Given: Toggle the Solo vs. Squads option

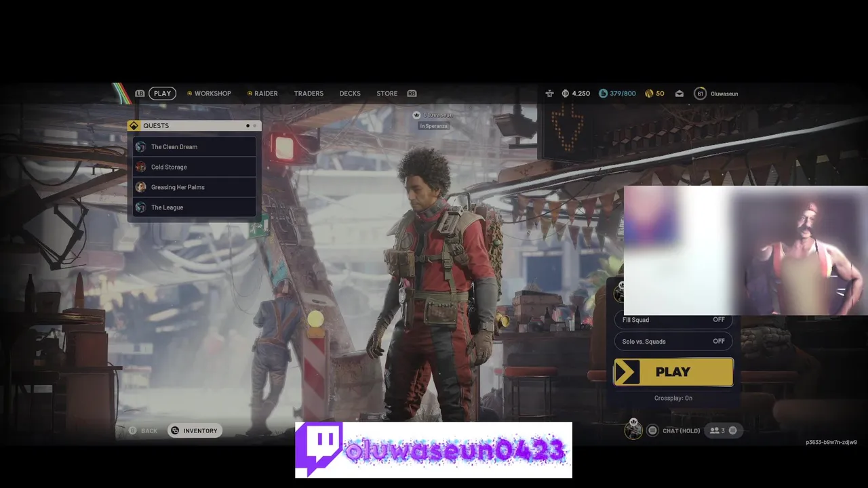Looking at the screenshot, I should pos(673,342).
